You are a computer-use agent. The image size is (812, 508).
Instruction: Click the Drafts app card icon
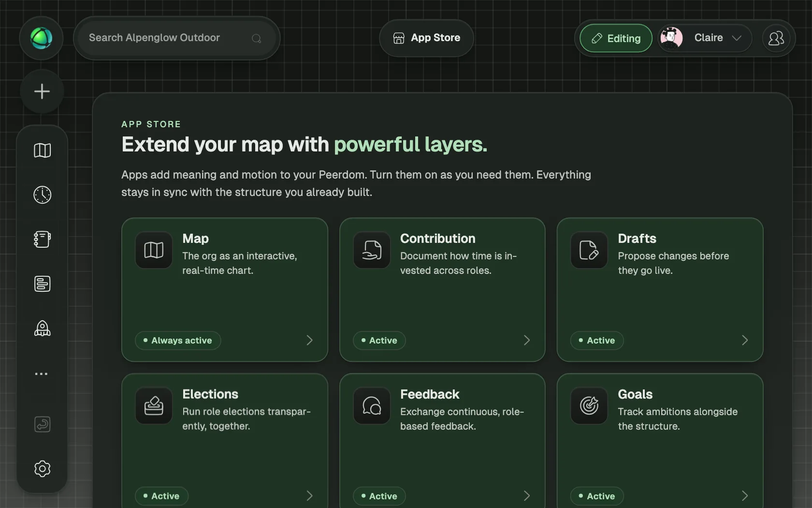coord(589,250)
